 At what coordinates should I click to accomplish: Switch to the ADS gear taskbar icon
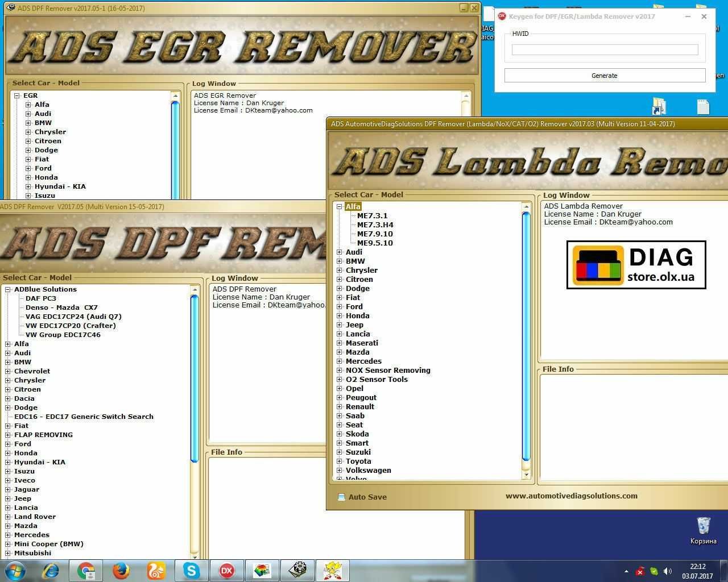click(297, 571)
